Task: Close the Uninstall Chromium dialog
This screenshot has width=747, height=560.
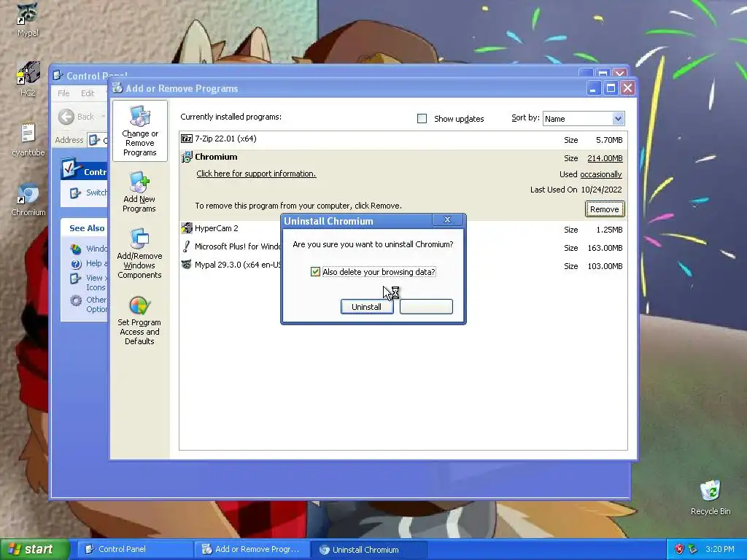Action: click(447, 219)
